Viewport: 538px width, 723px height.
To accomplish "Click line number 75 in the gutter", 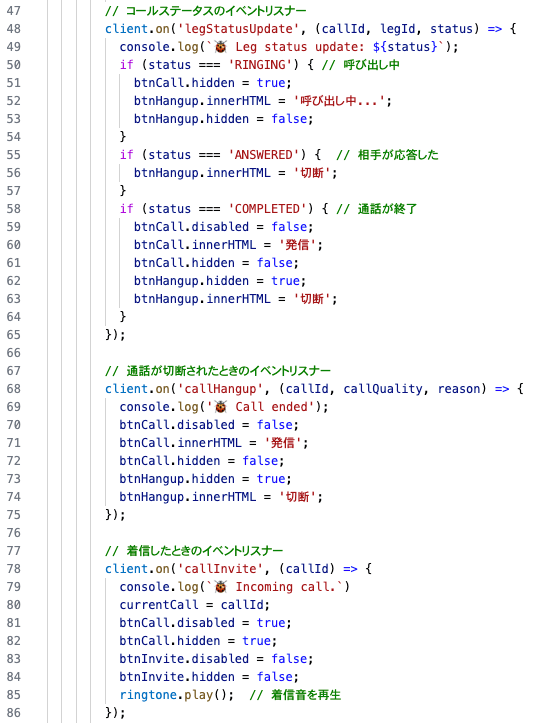I will pyautogui.click(x=14, y=515).
